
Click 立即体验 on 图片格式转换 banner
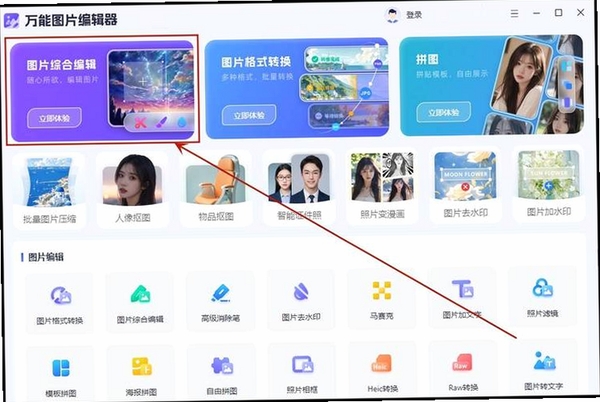[x=249, y=115]
